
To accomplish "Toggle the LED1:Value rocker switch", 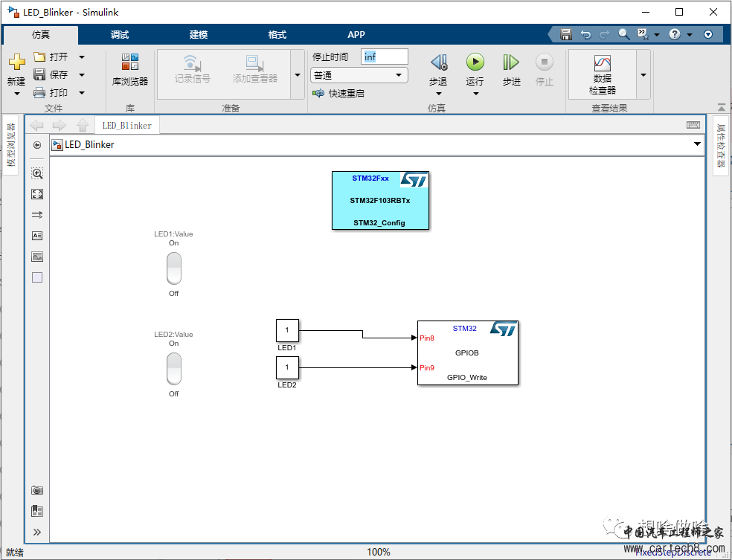I will pyautogui.click(x=174, y=268).
